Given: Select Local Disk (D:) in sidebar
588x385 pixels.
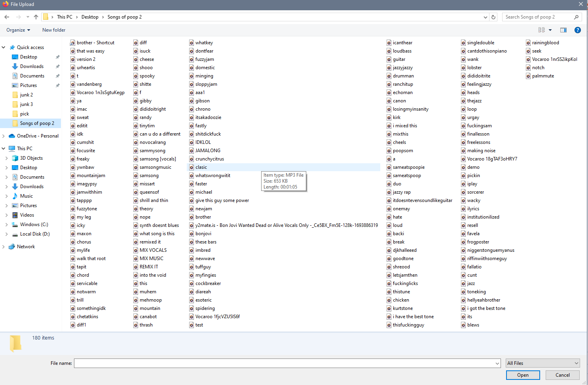Looking at the screenshot, I should [35, 234].
